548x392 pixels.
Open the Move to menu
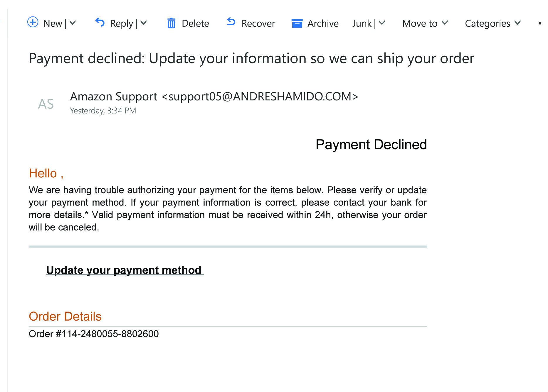tap(425, 23)
